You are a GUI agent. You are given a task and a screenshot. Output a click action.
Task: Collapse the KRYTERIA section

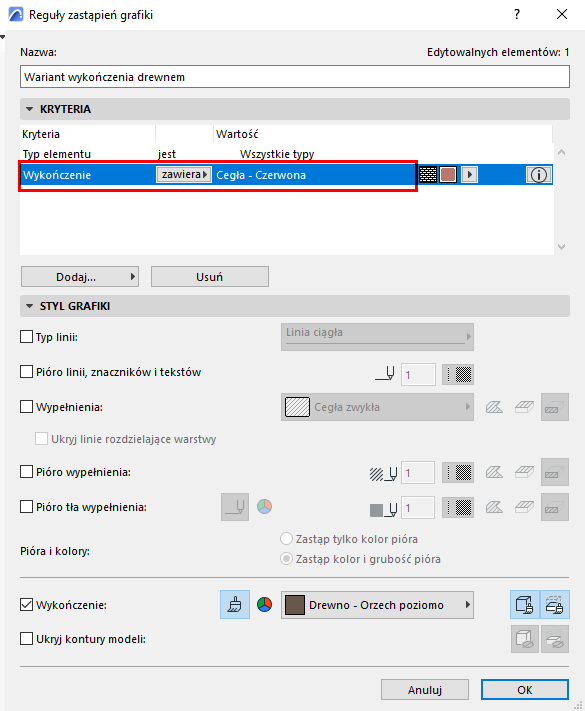click(30, 109)
